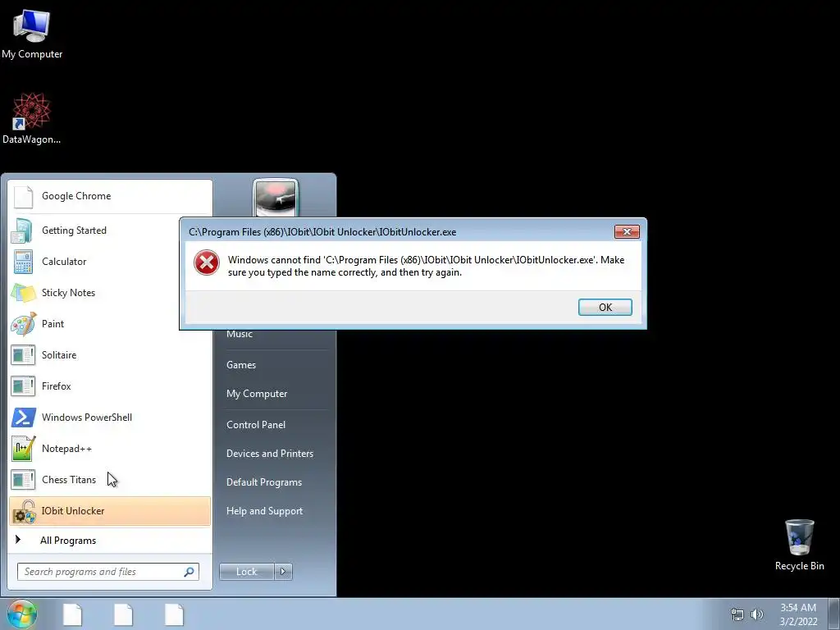Viewport: 840px width, 630px height.
Task: Click the Google Chrome icon in Start menu
Action: 23,197
